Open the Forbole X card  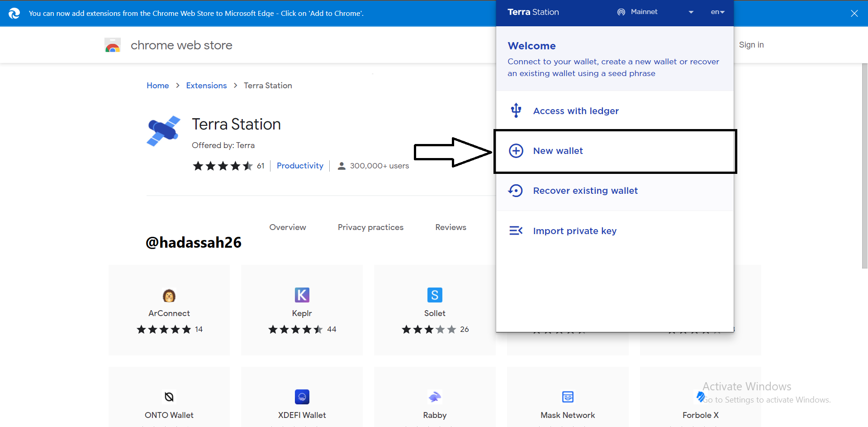pyautogui.click(x=701, y=397)
